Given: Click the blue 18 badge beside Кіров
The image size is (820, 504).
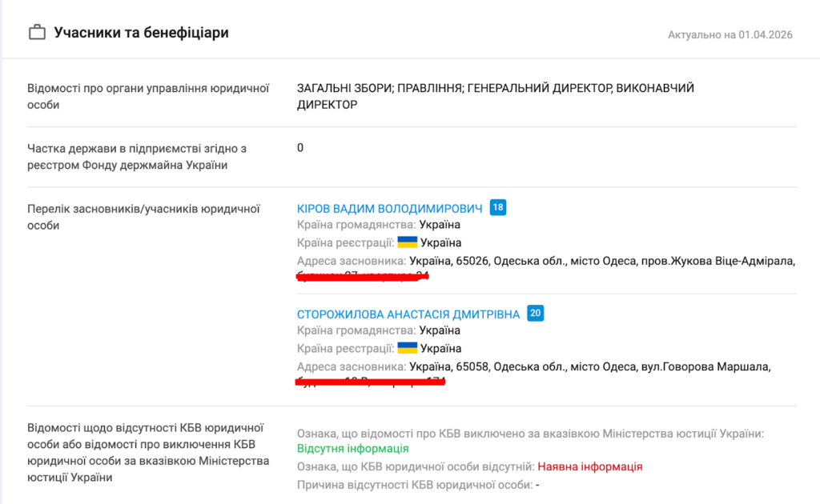Looking at the screenshot, I should tap(498, 208).
